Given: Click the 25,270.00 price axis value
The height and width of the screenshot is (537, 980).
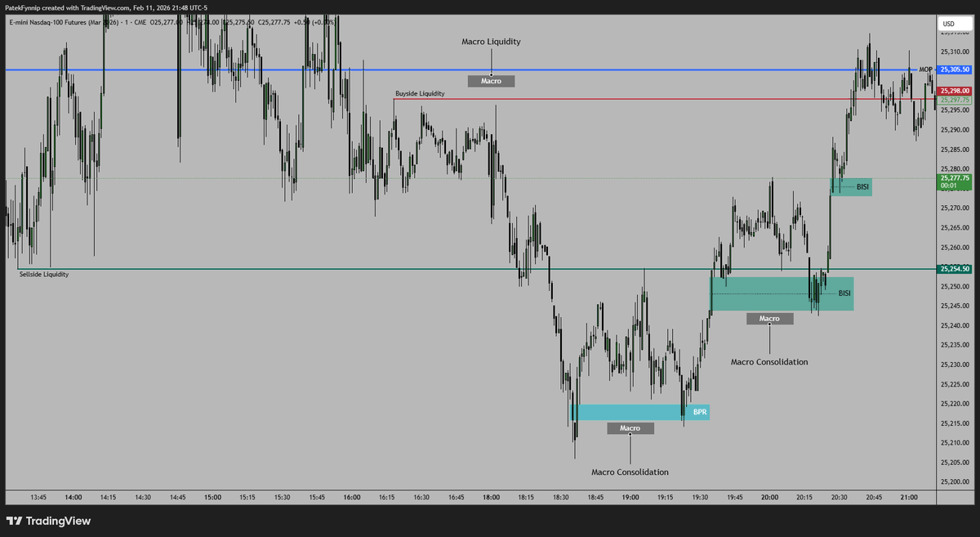Looking at the screenshot, I should 955,208.
